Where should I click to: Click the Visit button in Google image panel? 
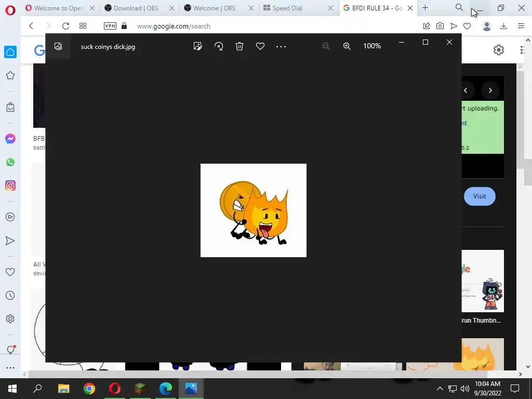click(480, 196)
